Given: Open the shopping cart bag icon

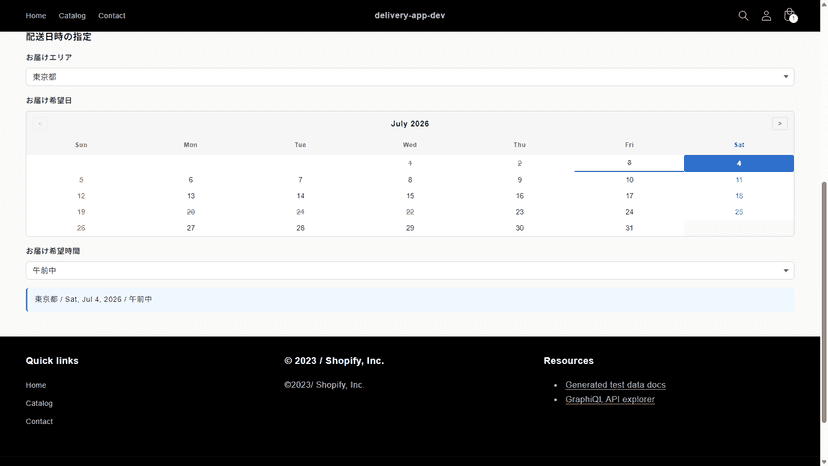Looking at the screenshot, I should pyautogui.click(x=789, y=15).
